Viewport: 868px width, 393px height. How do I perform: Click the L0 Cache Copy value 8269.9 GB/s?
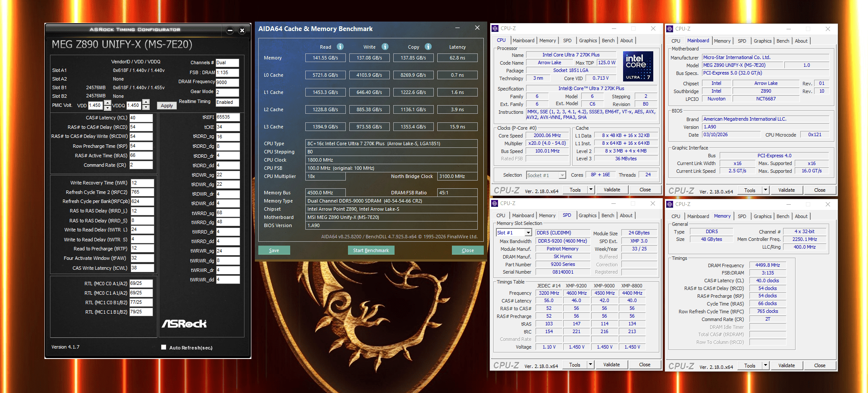pyautogui.click(x=414, y=75)
